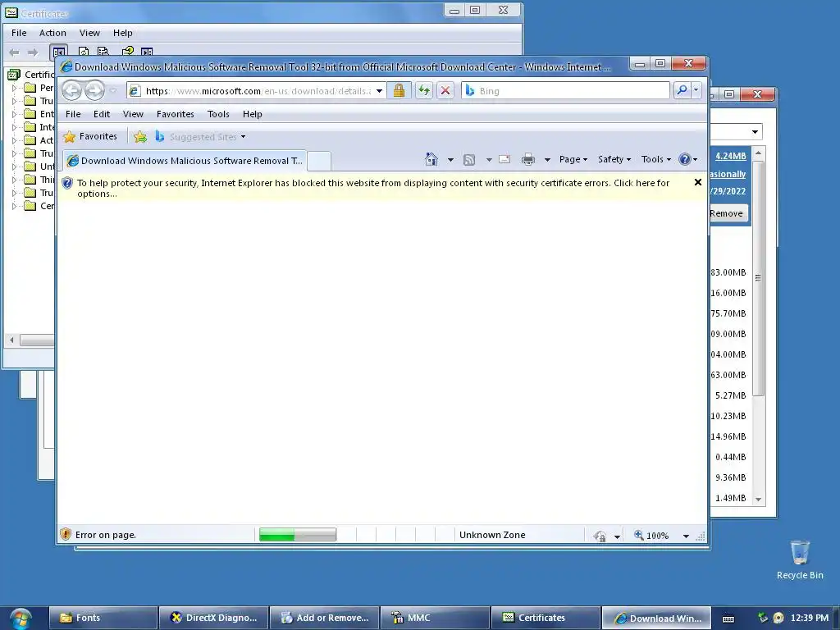Open a new blank tab
The width and height of the screenshot is (840, 630).
click(x=319, y=161)
